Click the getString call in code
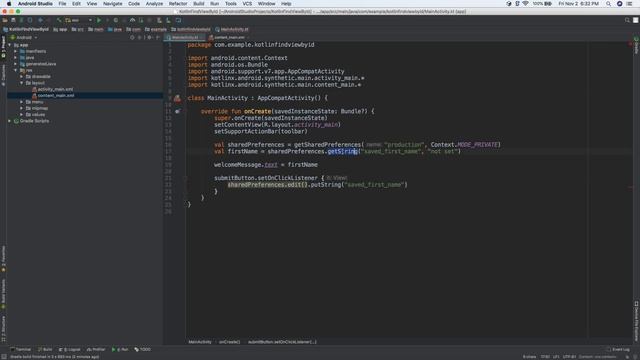Screen dimensions: 640x360 tap(342, 151)
